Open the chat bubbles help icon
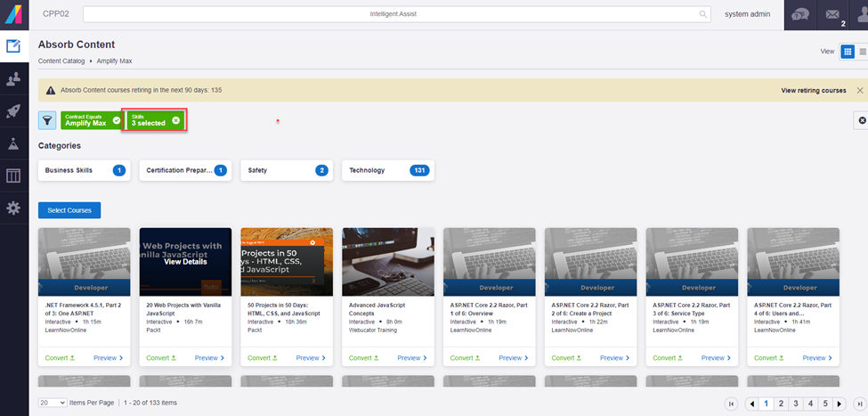The width and height of the screenshot is (868, 416). [800, 15]
